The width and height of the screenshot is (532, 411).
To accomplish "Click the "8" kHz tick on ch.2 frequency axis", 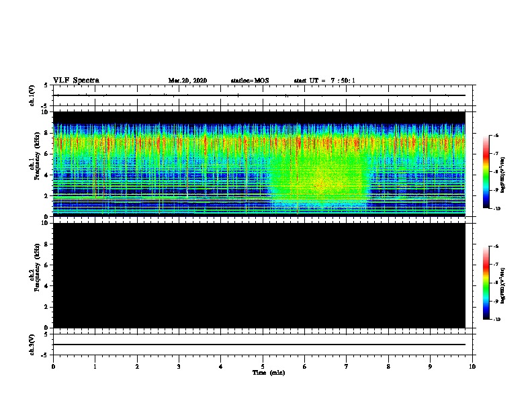I will 47,244.
